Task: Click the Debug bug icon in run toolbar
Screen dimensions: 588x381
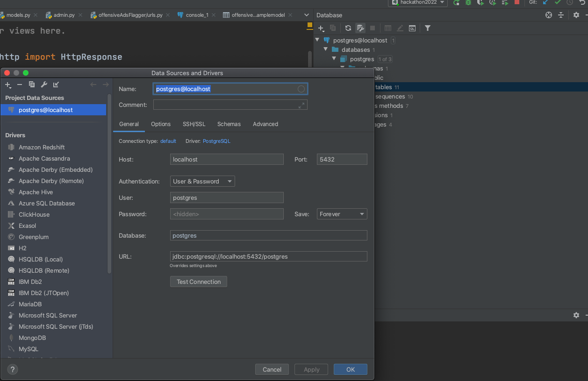Action: coord(468,2)
